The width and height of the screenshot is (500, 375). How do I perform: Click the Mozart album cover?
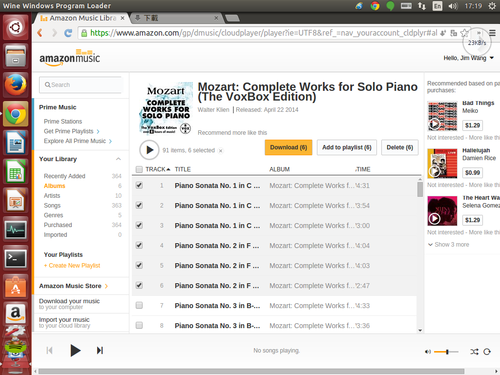click(x=166, y=108)
